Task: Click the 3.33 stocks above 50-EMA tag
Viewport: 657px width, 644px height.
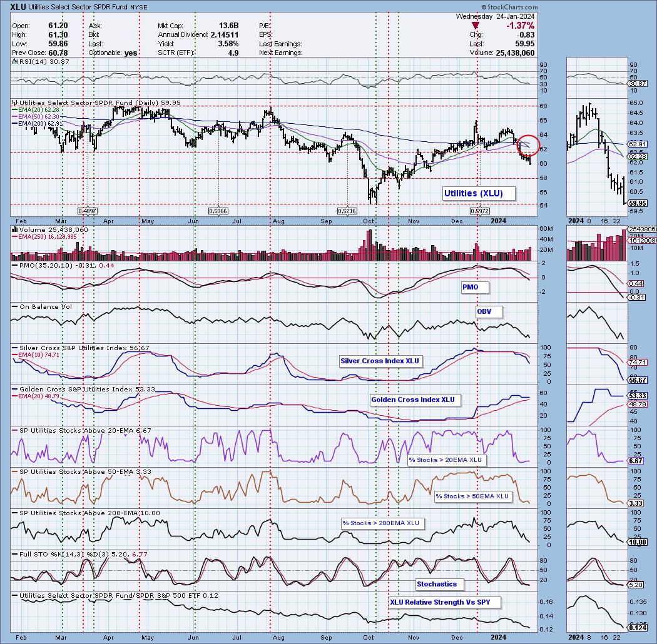Action: (x=636, y=503)
